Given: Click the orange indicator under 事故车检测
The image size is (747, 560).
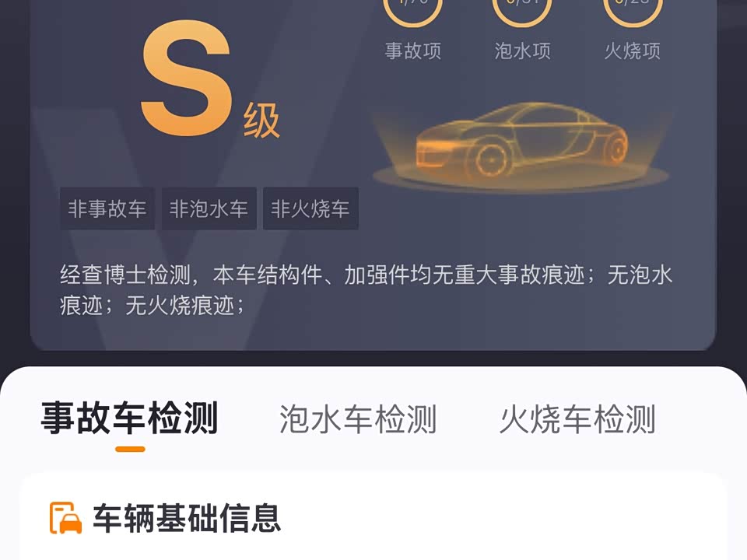Looking at the screenshot, I should click(x=130, y=449).
